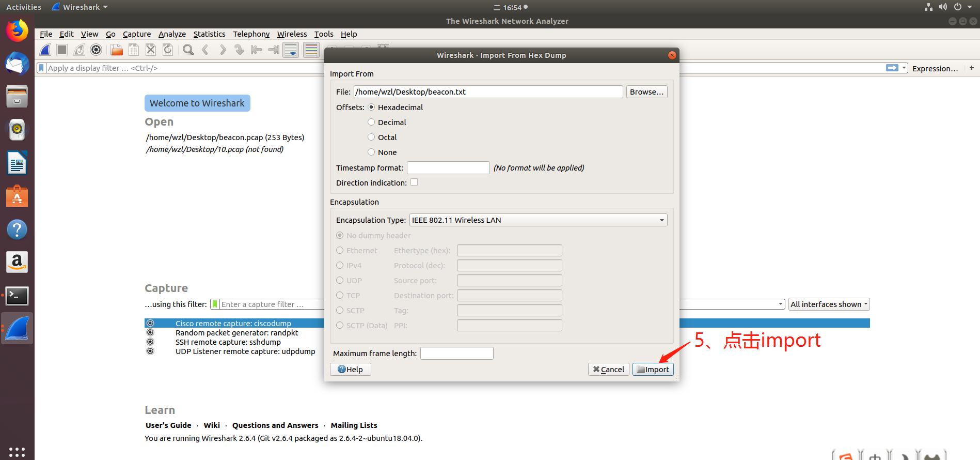Click the Timestamp format input field

[x=448, y=168]
